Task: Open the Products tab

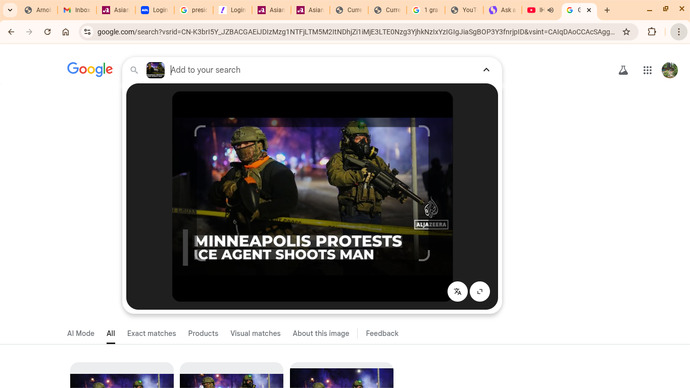Action: [203, 333]
